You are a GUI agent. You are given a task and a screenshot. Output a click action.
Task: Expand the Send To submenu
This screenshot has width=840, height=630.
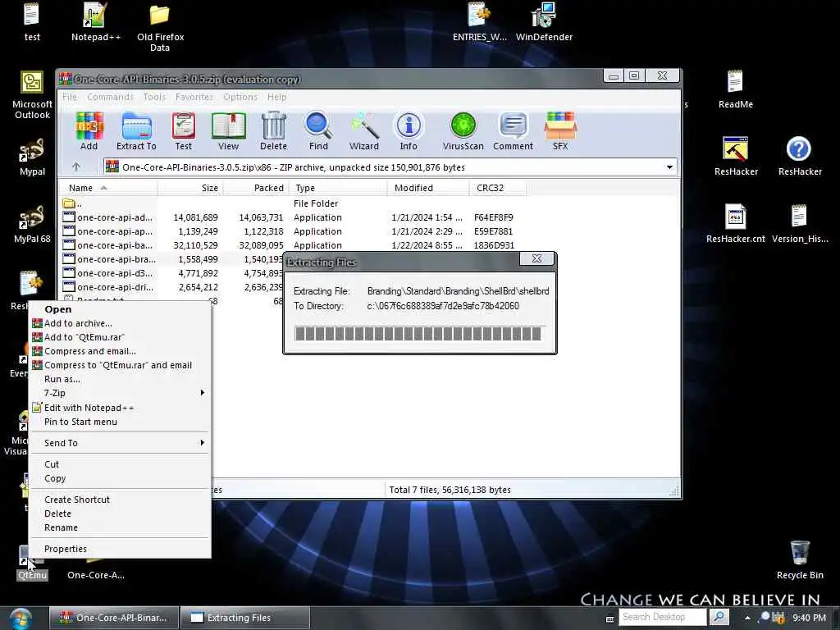[x=118, y=442]
